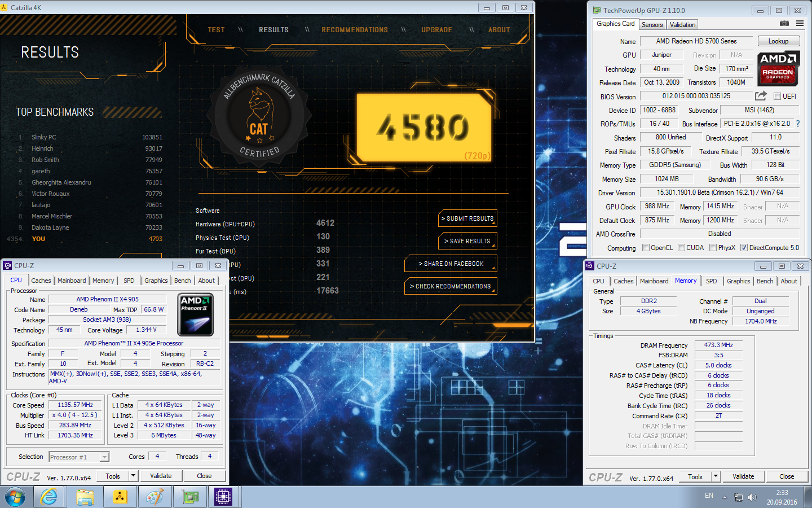Open Paint from the taskbar palette icon
This screenshot has height=508, width=812.
click(155, 497)
